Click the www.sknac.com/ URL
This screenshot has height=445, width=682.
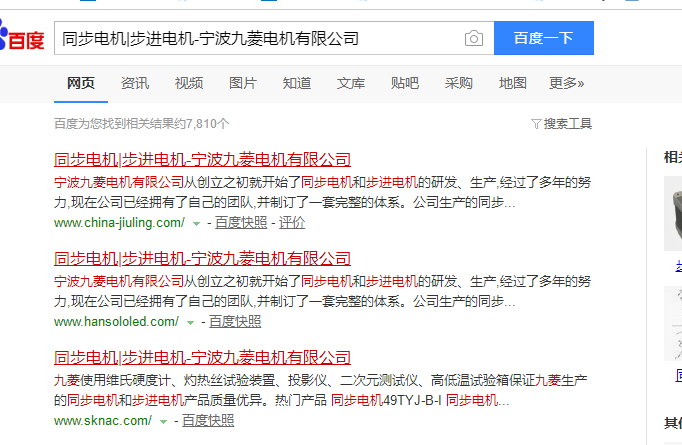103,421
